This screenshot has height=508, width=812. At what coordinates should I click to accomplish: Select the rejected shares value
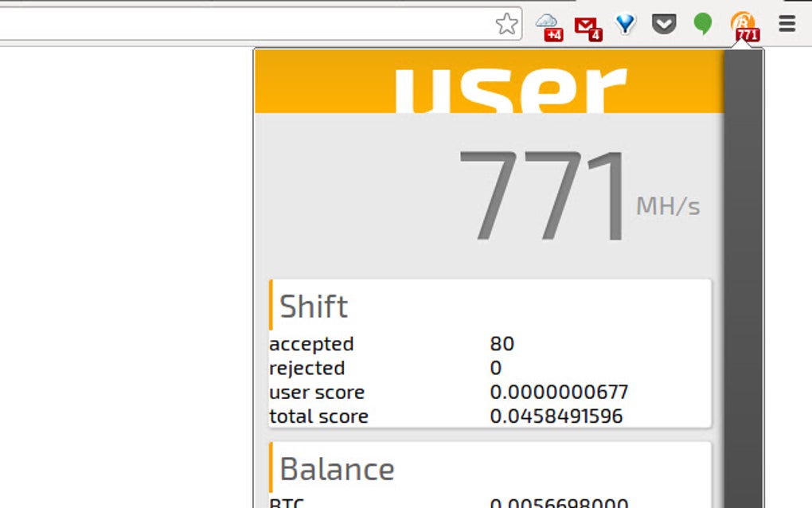495,368
